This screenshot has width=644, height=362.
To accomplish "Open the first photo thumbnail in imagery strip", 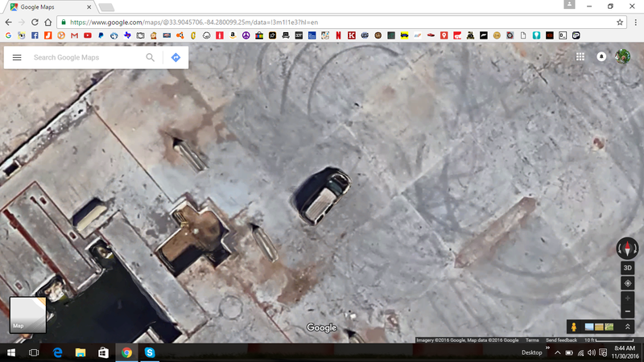I will tap(589, 327).
